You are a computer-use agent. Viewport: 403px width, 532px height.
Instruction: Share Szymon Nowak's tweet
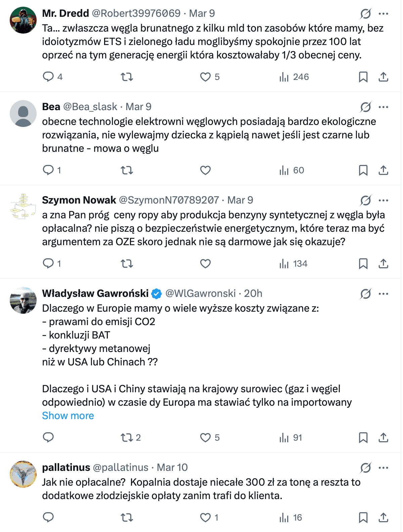coord(383,264)
